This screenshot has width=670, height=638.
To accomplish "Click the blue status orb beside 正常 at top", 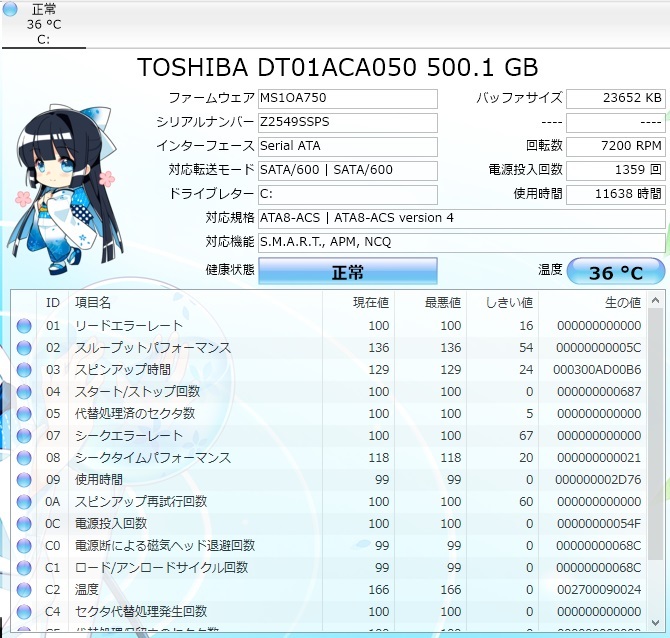I will point(10,9).
